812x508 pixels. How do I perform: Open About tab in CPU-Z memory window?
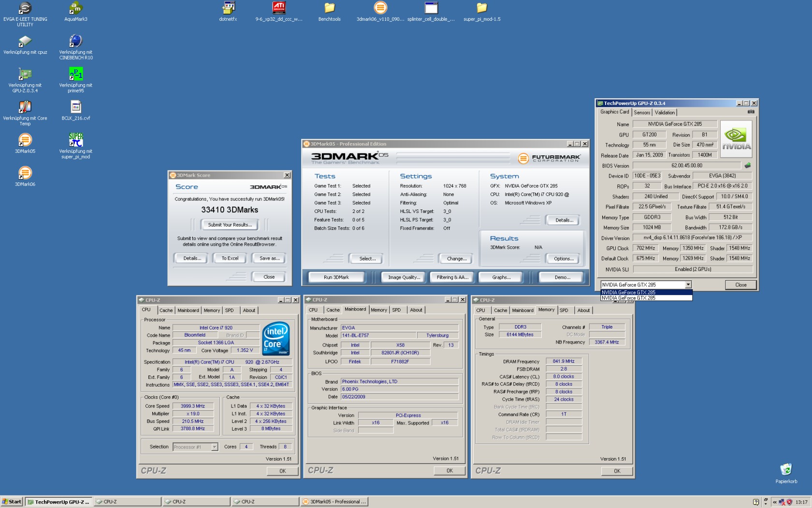tap(583, 311)
